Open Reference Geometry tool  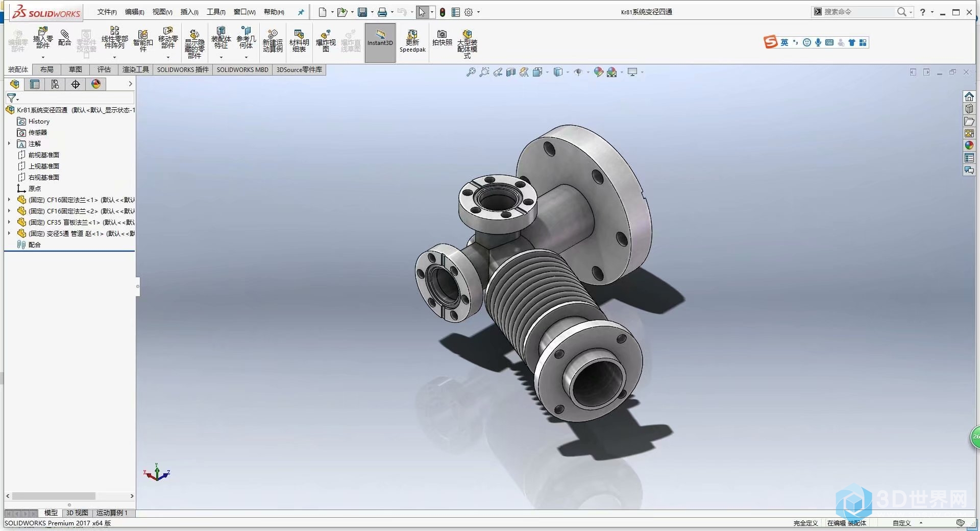(x=246, y=38)
